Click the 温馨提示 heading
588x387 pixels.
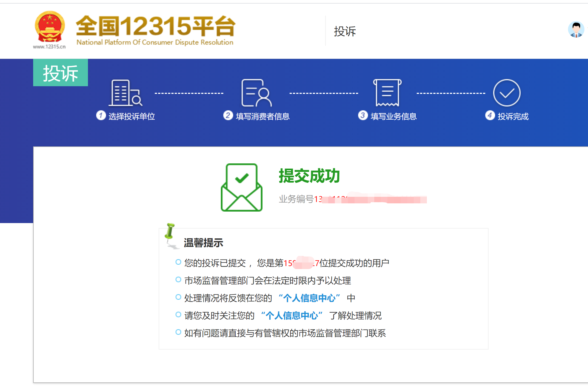tap(203, 243)
